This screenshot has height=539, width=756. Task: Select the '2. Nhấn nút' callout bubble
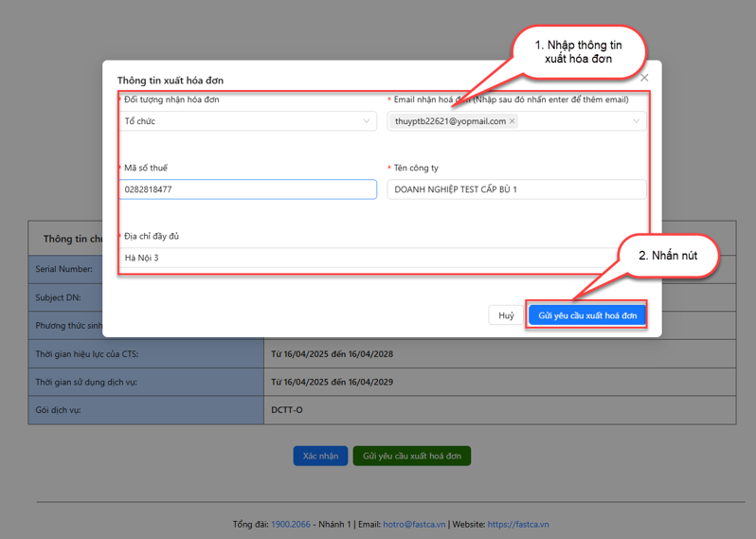point(669,256)
